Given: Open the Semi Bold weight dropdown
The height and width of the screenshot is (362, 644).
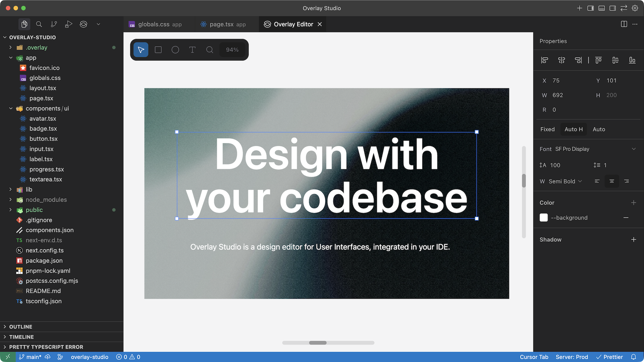Looking at the screenshot, I should [565, 181].
